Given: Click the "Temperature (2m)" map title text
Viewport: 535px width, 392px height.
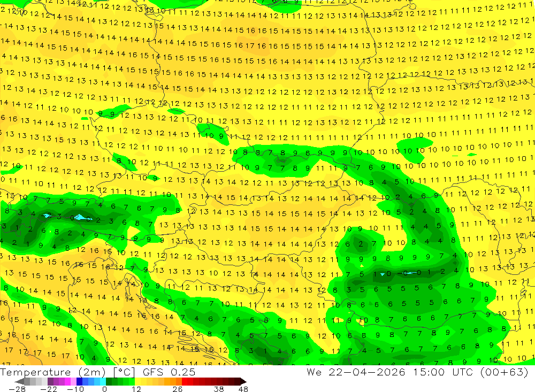Looking at the screenshot, I should click(x=53, y=372).
